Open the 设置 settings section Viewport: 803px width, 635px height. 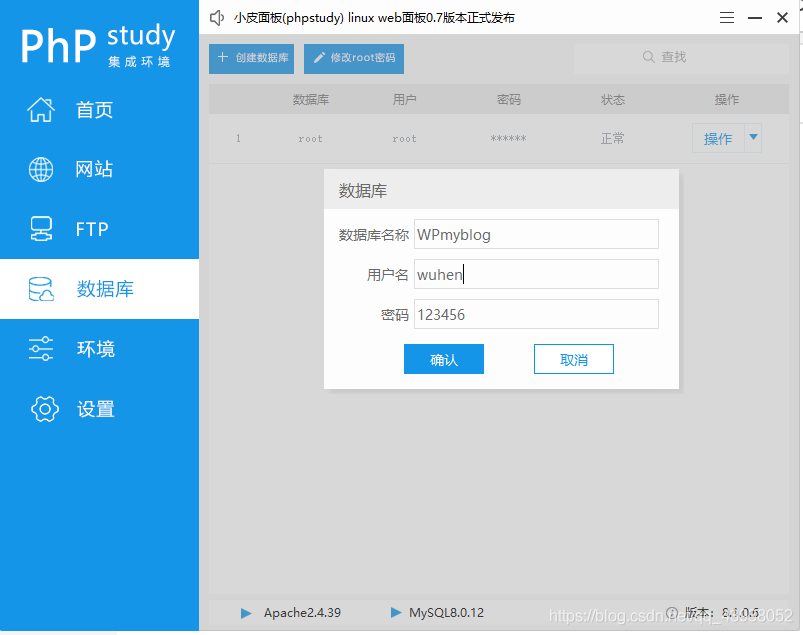pos(99,409)
